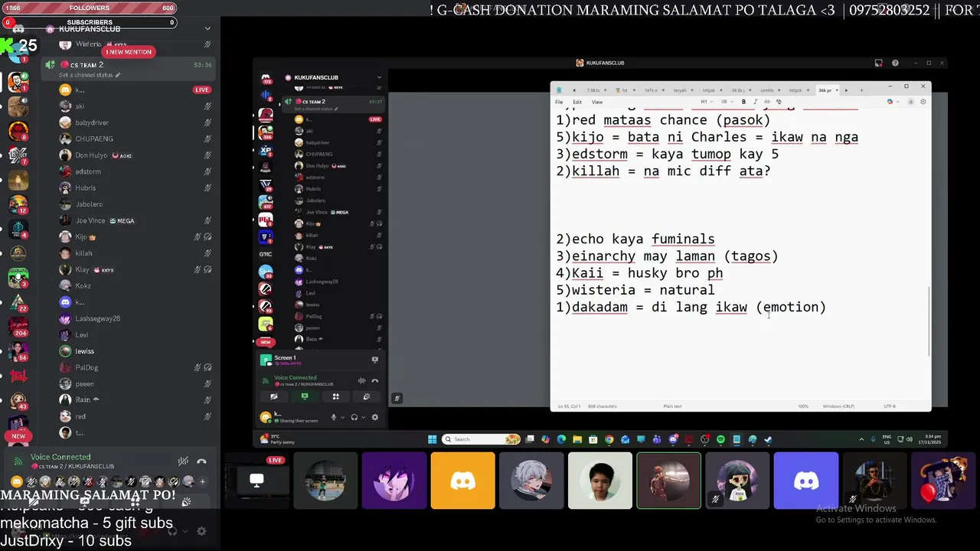The width and height of the screenshot is (980, 551).
Task: Click the weather widget Partly sunny
Action: point(276,439)
